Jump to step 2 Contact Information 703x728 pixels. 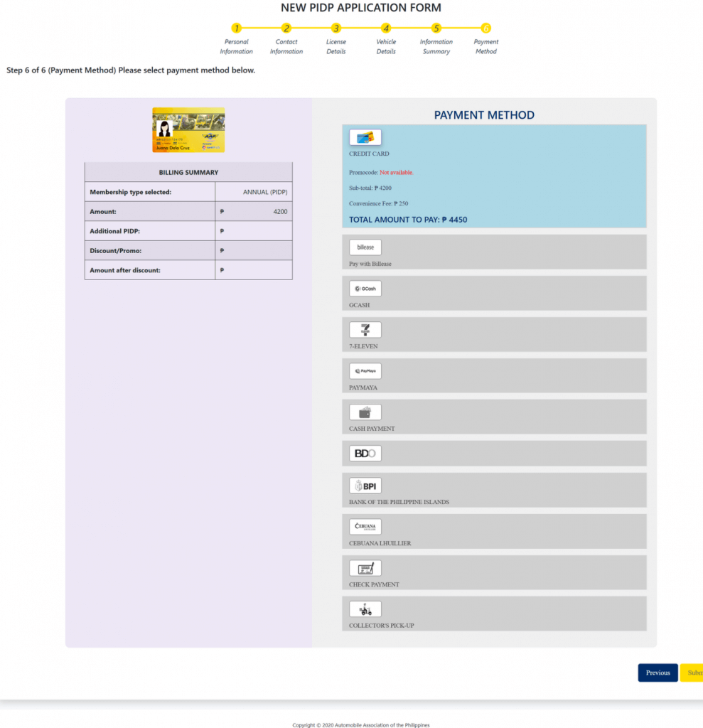point(286,28)
